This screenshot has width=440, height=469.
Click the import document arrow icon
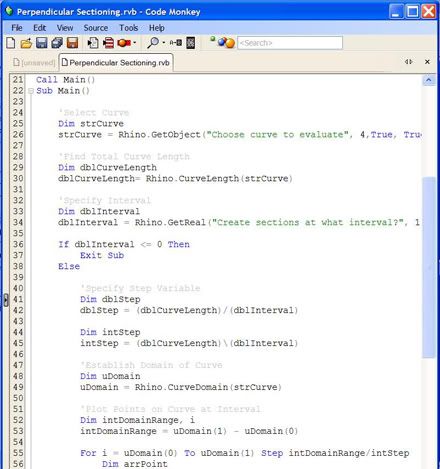[93, 43]
